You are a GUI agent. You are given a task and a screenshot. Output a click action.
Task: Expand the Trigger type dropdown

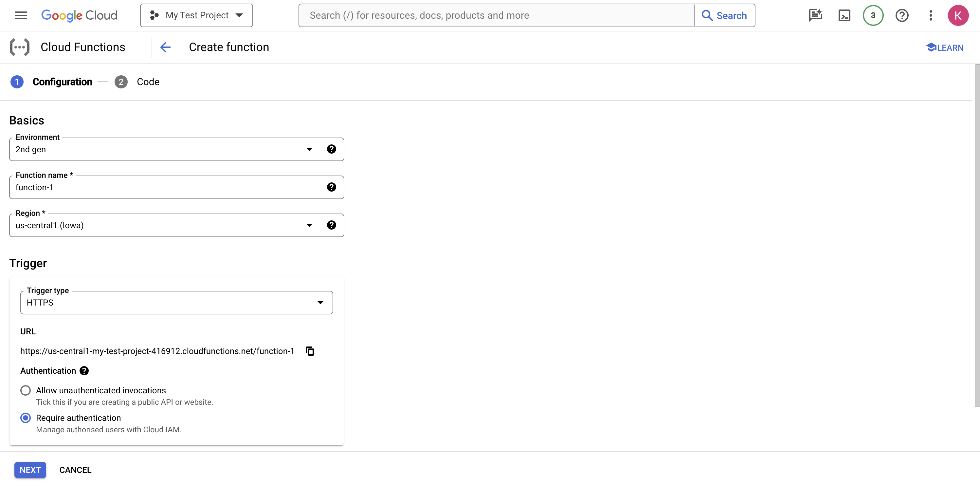[319, 303]
